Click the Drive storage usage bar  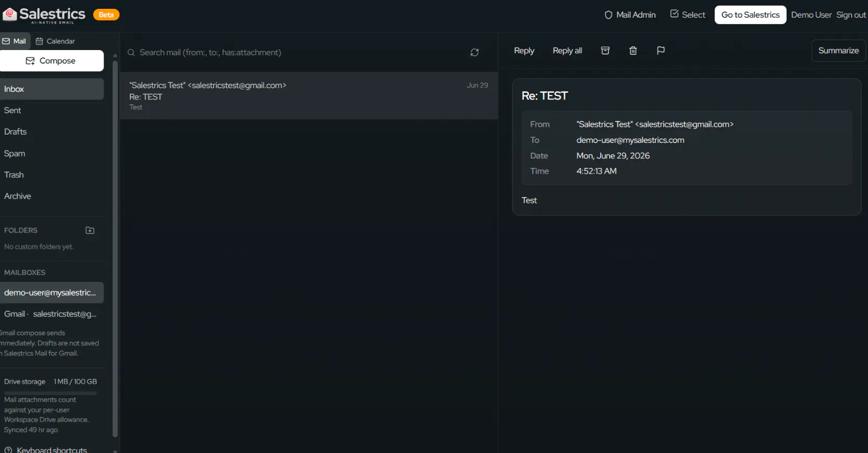point(51,393)
